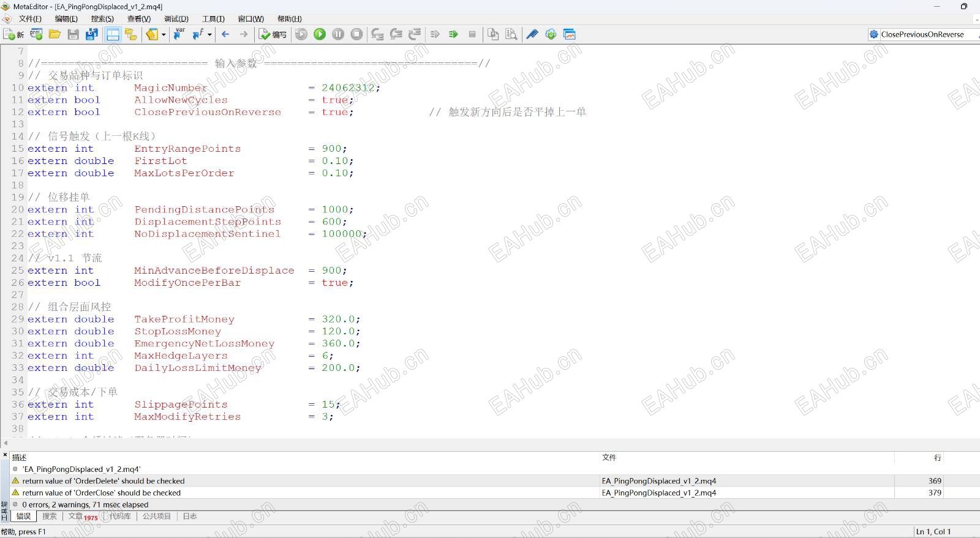Click the 描述 column header
The width and height of the screenshot is (980, 538).
point(305,457)
